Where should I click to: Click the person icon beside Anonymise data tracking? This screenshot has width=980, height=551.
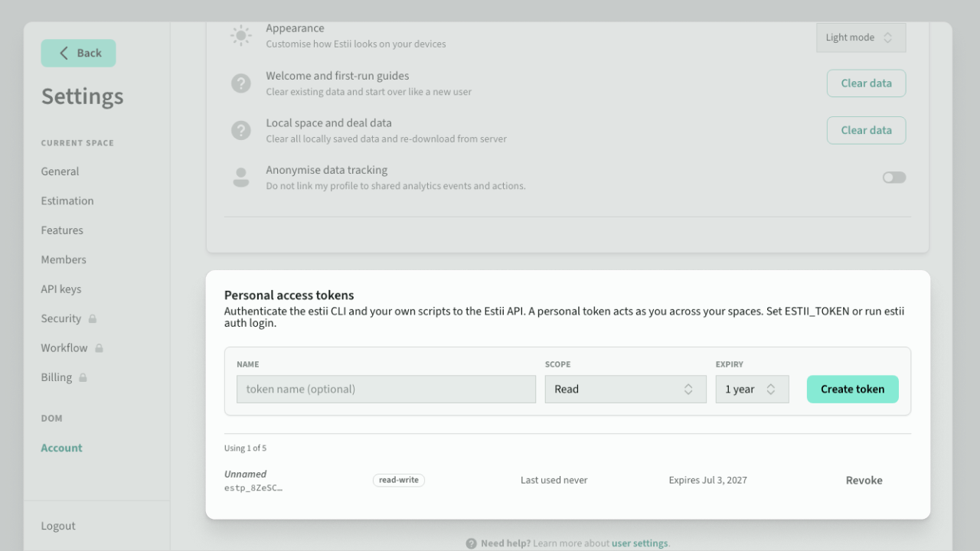(x=241, y=178)
